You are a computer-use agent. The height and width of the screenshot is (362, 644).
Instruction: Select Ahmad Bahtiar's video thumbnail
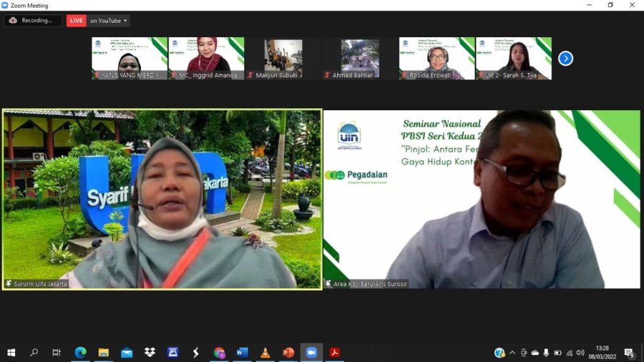360,58
